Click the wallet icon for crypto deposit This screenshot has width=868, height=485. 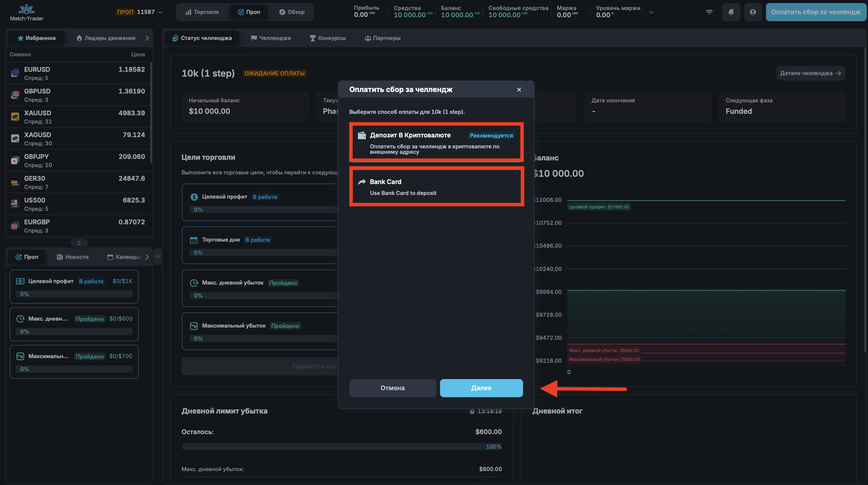pos(362,135)
